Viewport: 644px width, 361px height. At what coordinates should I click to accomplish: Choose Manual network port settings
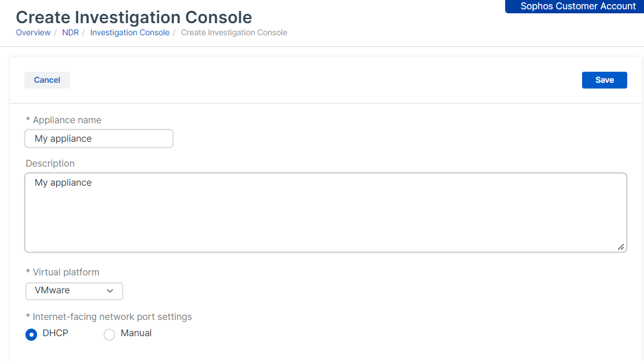pyautogui.click(x=109, y=334)
